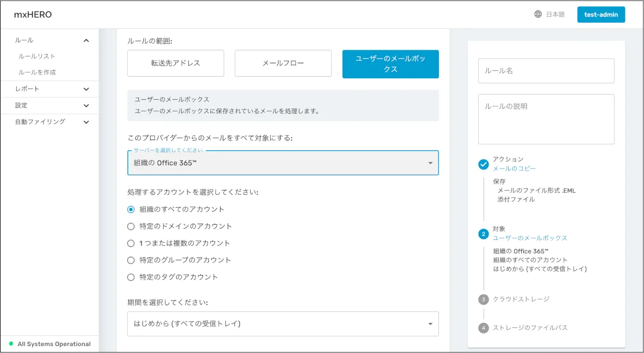This screenshot has width=644, height=353.
Task: Click the test-admin account button
Action: (601, 15)
